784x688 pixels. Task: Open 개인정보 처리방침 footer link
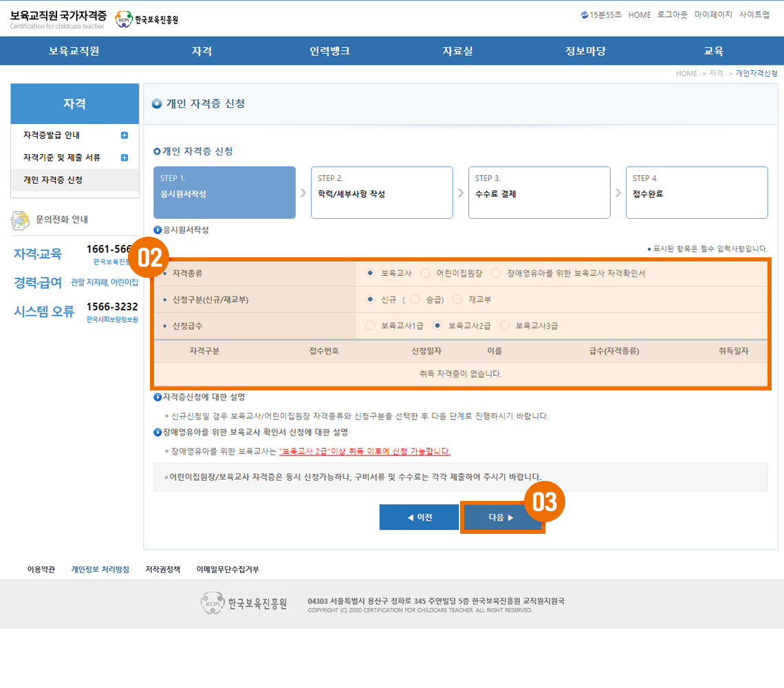(x=100, y=570)
